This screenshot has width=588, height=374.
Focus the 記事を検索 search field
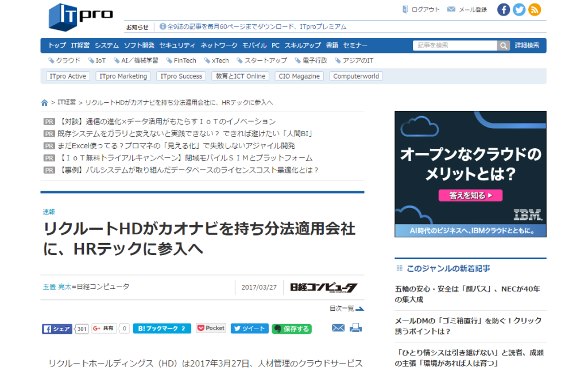pos(455,45)
